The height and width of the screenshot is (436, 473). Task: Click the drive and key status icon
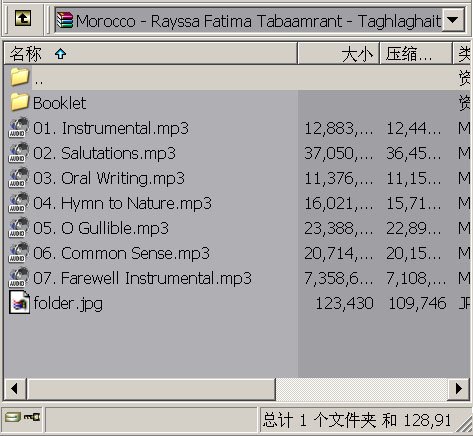22,417
